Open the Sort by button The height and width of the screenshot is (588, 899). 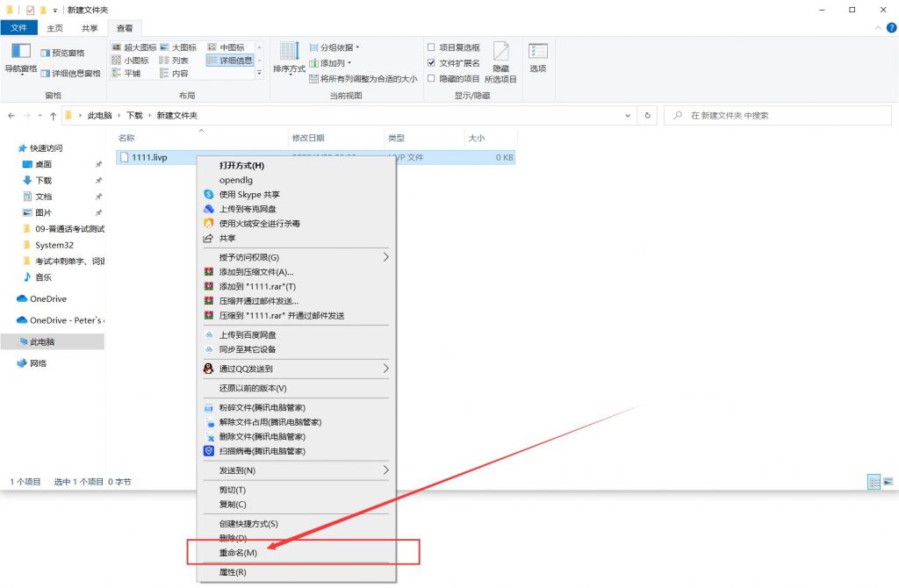[x=289, y=59]
